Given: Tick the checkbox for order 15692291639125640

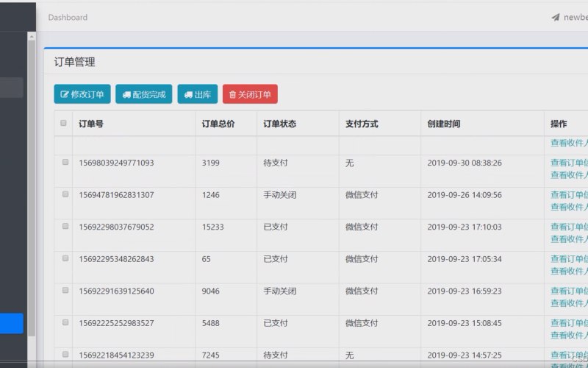Looking at the screenshot, I should 65,290.
